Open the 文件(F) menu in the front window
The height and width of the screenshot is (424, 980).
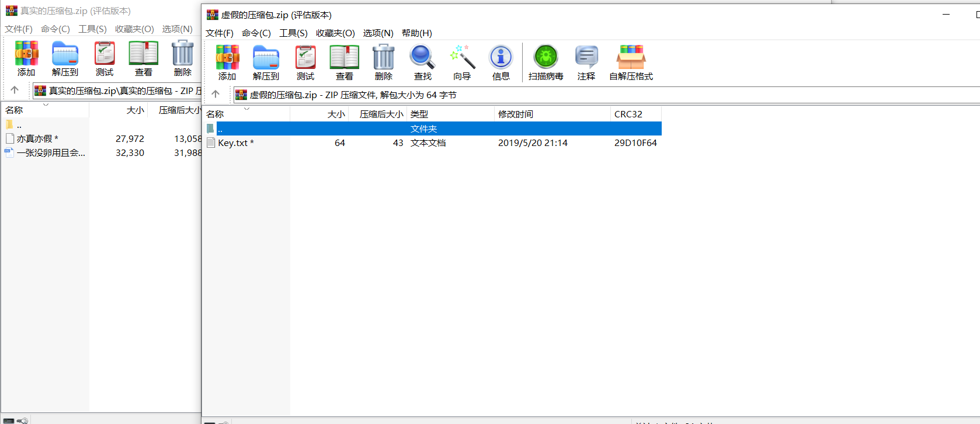tap(220, 33)
